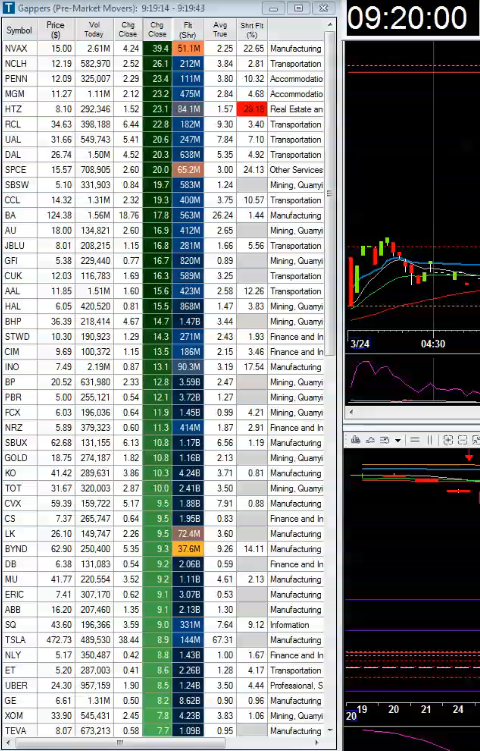Select PENN symbol in the list
This screenshot has height=751, width=480.
(x=16, y=79)
